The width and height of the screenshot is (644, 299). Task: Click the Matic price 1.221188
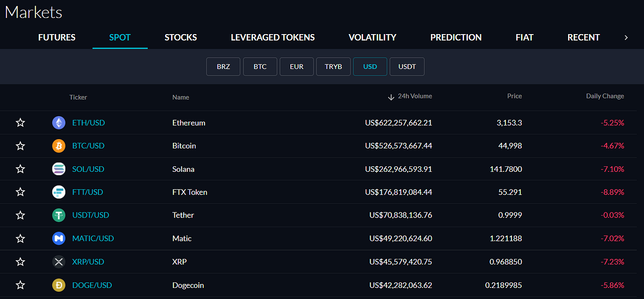coord(506,239)
